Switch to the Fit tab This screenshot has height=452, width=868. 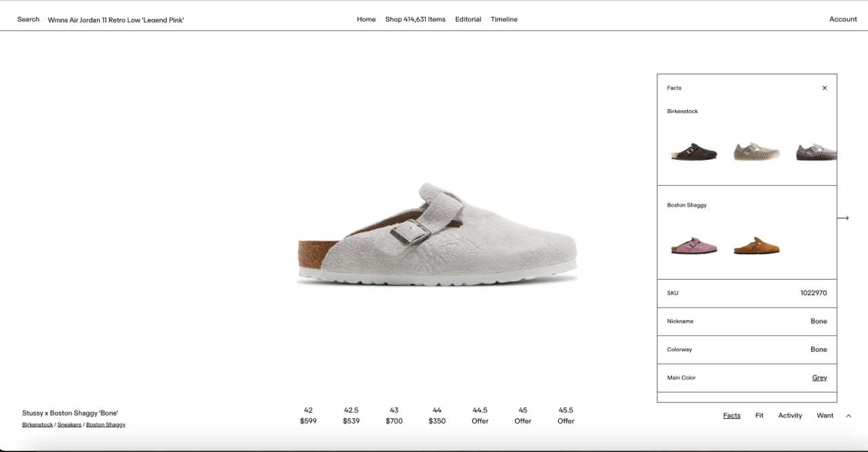(759, 416)
